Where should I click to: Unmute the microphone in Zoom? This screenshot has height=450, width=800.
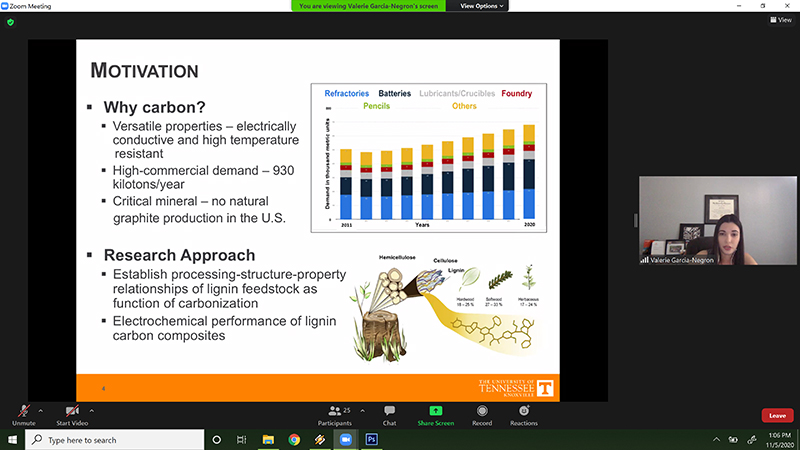pyautogui.click(x=23, y=415)
